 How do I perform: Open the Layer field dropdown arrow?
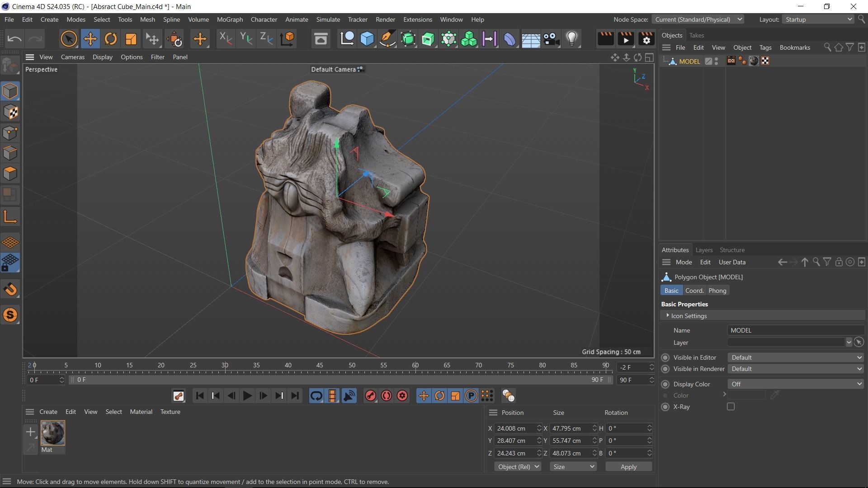tap(849, 343)
